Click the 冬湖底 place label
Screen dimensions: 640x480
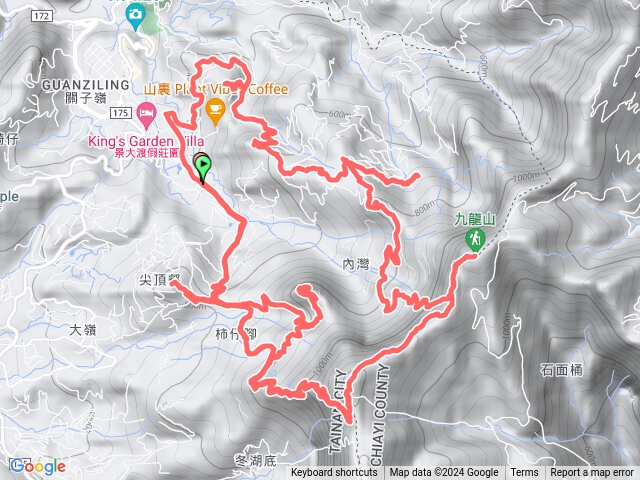pos(256,461)
